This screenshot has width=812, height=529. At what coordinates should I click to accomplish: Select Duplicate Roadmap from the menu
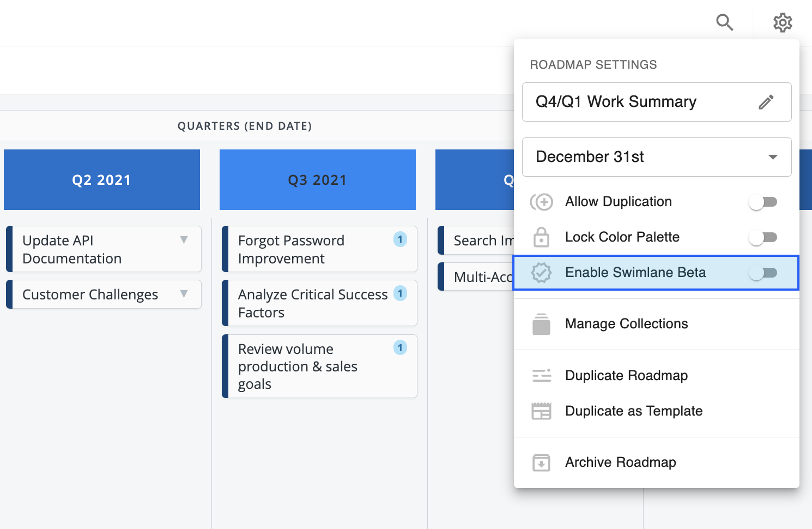pos(626,376)
